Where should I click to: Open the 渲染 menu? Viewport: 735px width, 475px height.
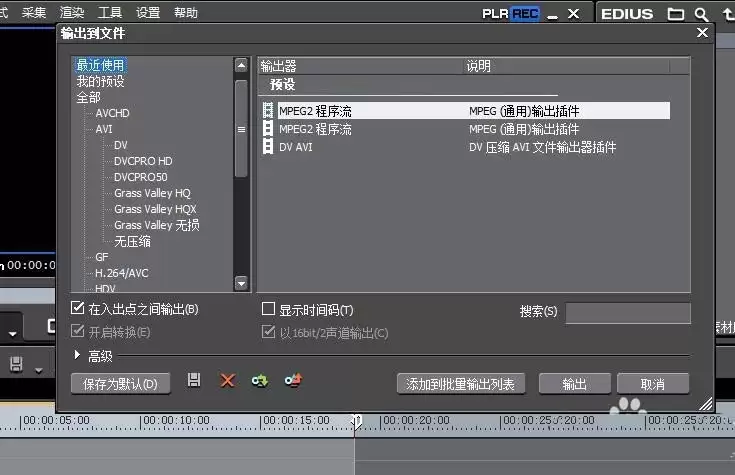[x=72, y=12]
